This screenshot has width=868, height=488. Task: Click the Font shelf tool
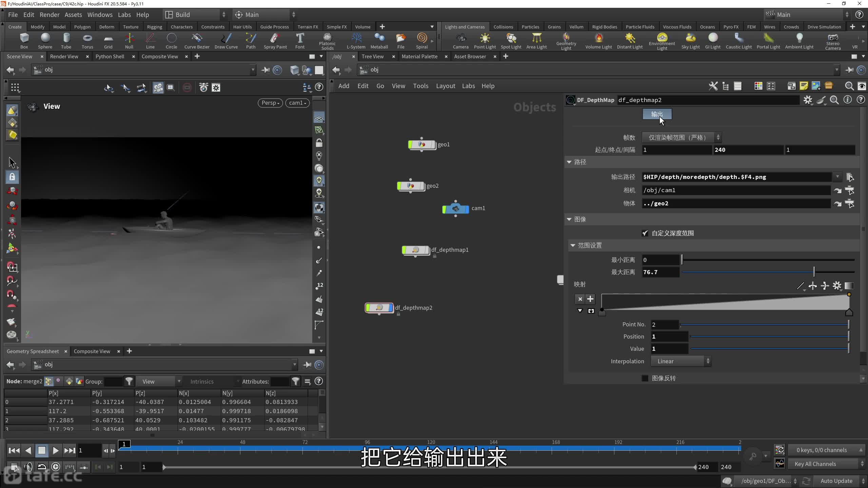[x=300, y=41]
